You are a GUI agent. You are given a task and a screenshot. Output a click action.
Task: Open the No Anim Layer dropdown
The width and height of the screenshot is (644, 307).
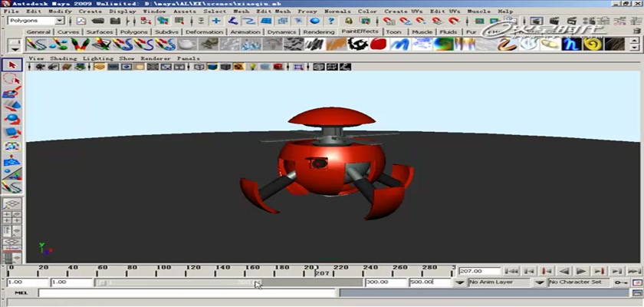(x=461, y=282)
